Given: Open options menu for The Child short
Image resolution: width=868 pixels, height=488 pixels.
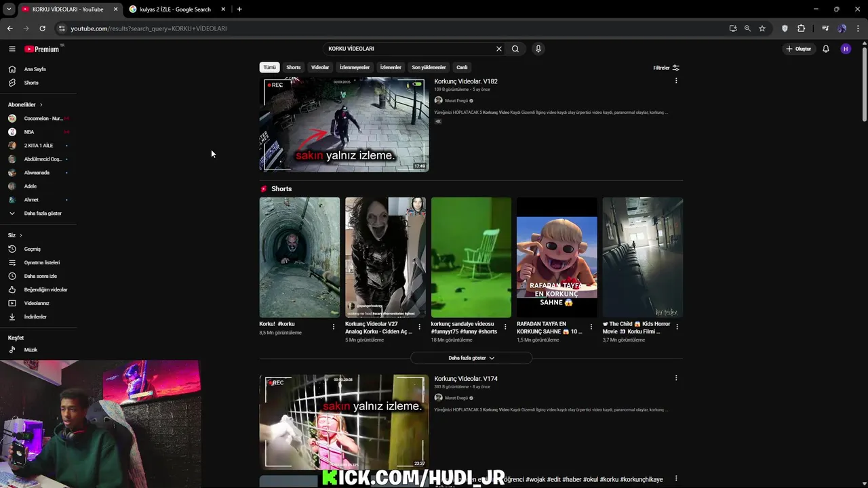Looking at the screenshot, I should (x=677, y=327).
